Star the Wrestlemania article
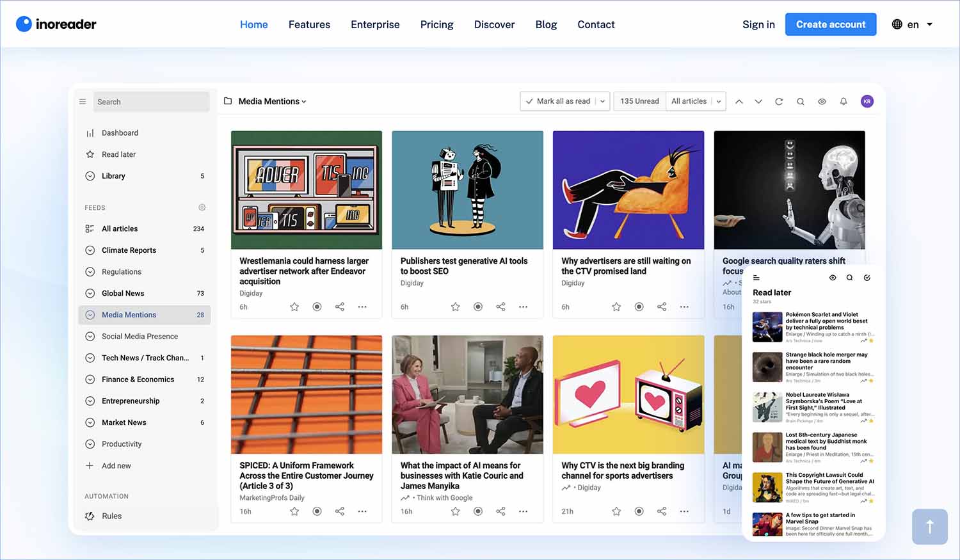Viewport: 960px width, 560px height. 294,307
